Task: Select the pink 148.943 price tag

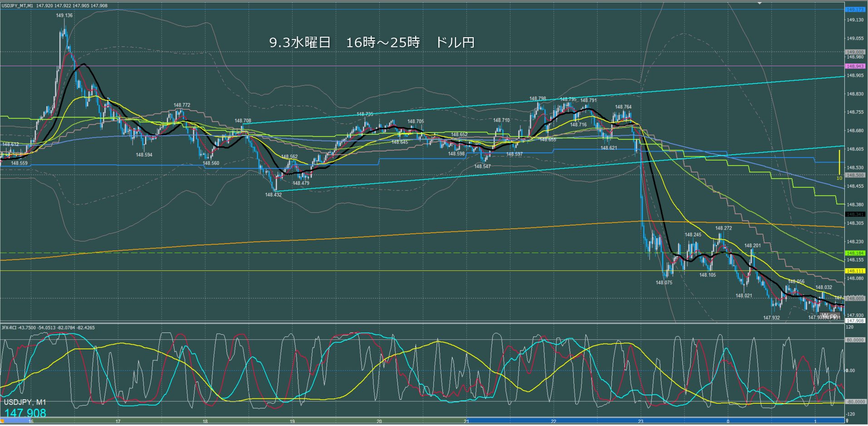Action: 855,66
